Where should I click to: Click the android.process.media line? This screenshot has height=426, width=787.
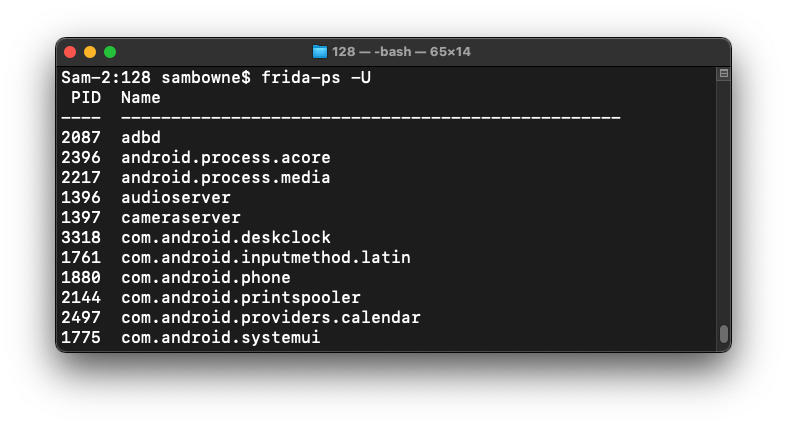(225, 178)
